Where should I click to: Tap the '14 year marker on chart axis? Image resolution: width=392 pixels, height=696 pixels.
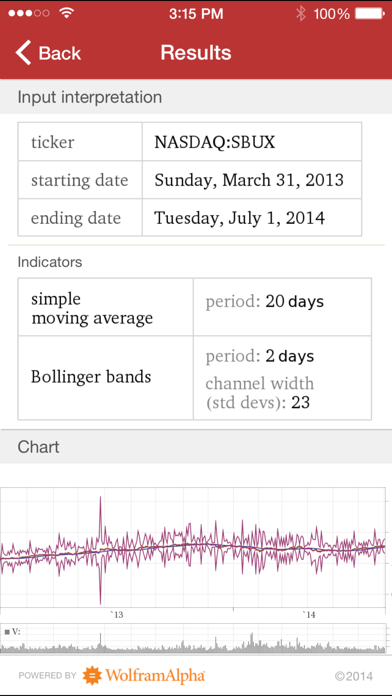pos(309,615)
